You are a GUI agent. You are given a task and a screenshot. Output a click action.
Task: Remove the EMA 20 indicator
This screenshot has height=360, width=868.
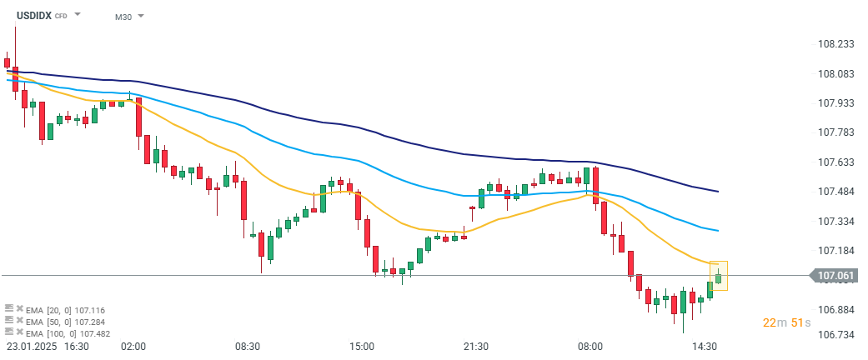click(18, 310)
